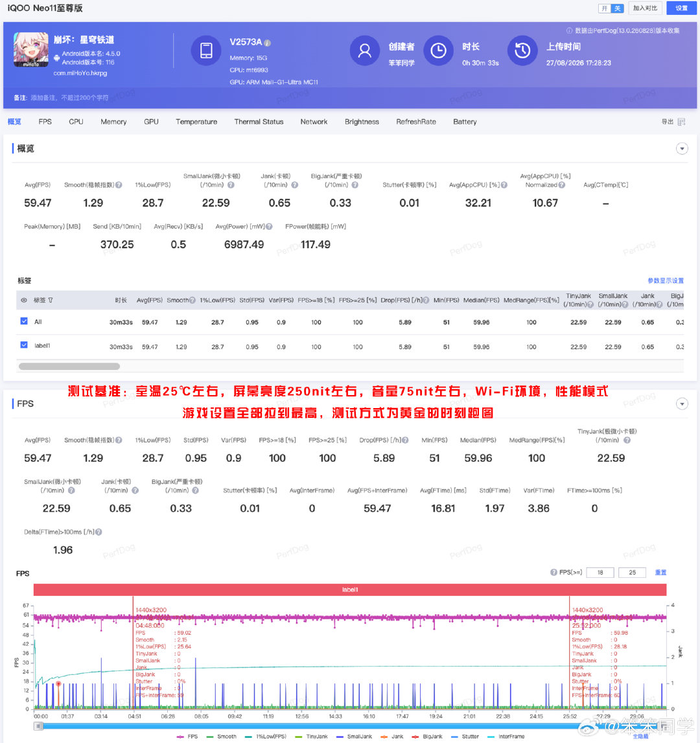
Task: Open the Temperature tab
Action: pos(196,122)
